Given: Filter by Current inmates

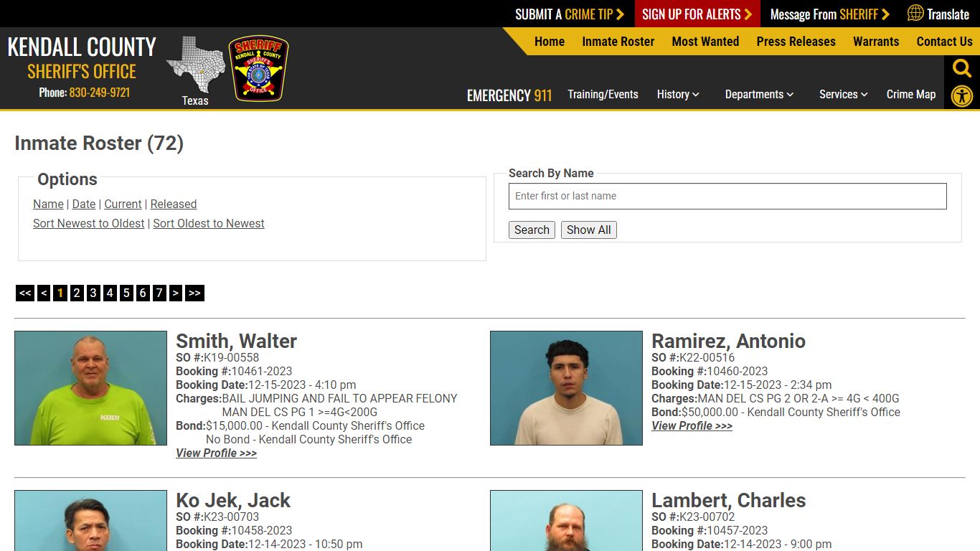Looking at the screenshot, I should (123, 204).
